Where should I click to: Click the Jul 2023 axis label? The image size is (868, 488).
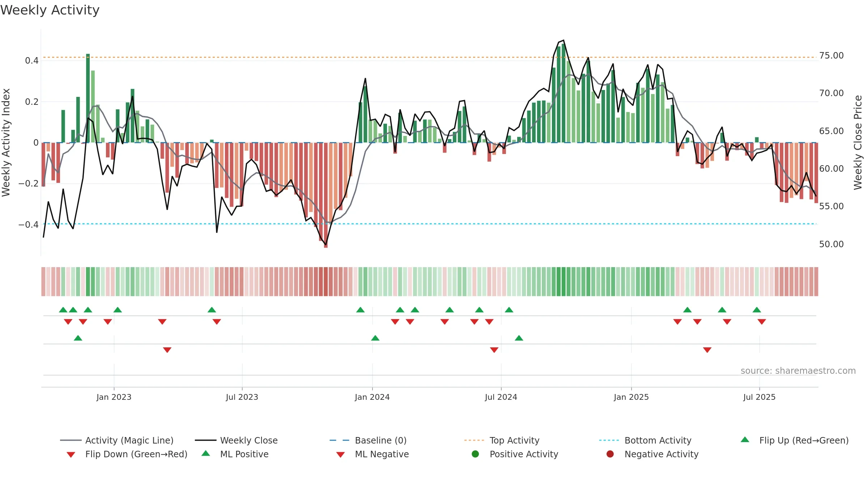[242, 397]
